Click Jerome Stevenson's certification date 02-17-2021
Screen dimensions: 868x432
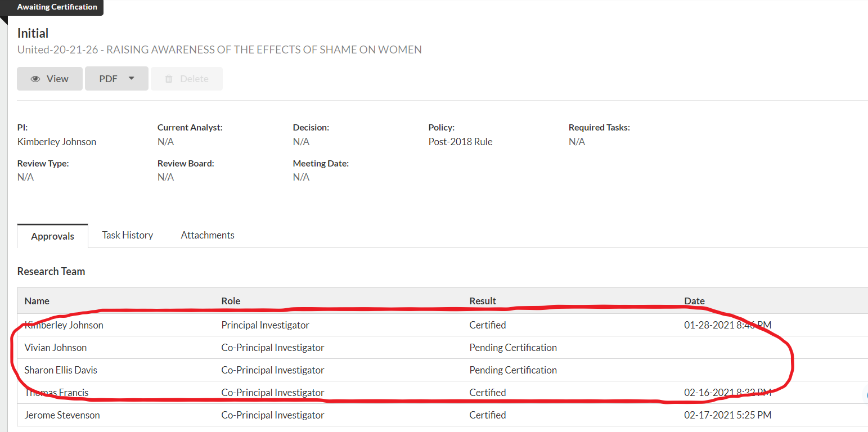pos(727,415)
